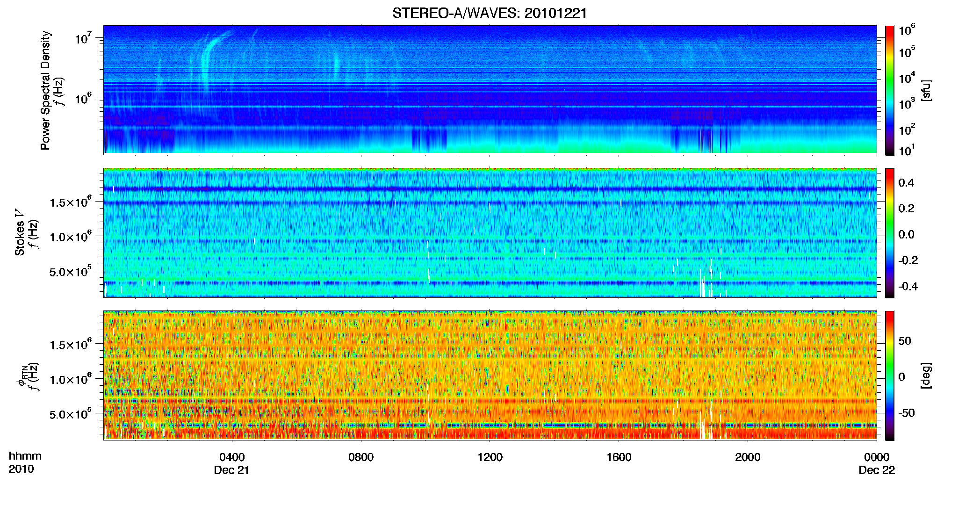The height and width of the screenshot is (505, 980).
Task: Click the "hhmm" time axis label
Action: pos(25,456)
